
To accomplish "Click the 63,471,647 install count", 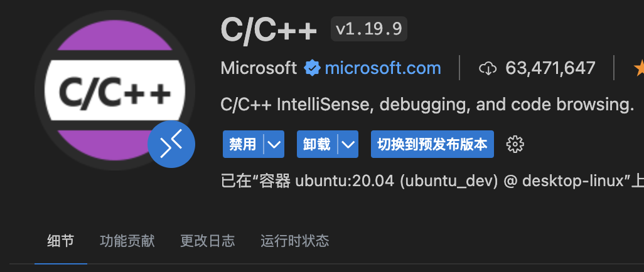I will click(x=550, y=68).
